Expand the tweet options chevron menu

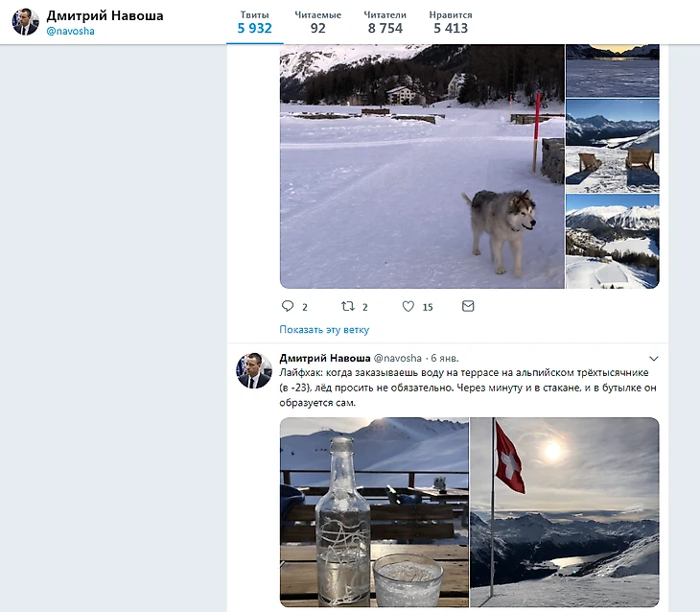pos(654,359)
